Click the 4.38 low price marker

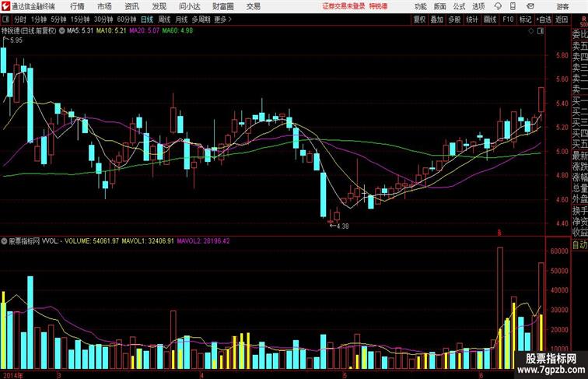342,226
